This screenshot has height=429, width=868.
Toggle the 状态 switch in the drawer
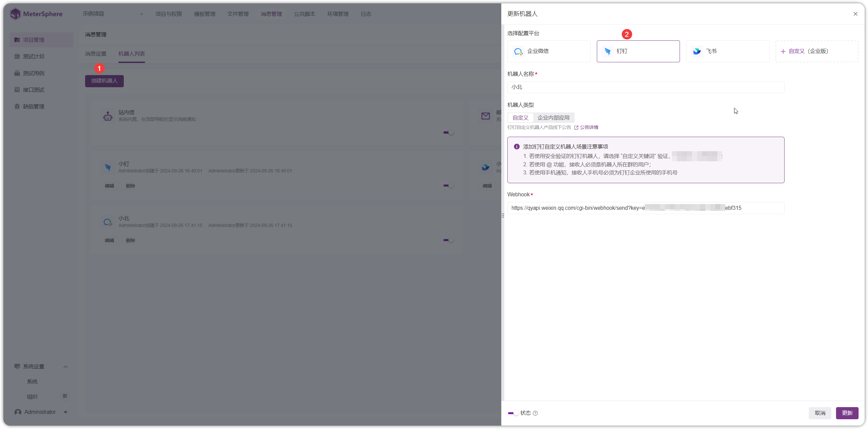point(513,413)
